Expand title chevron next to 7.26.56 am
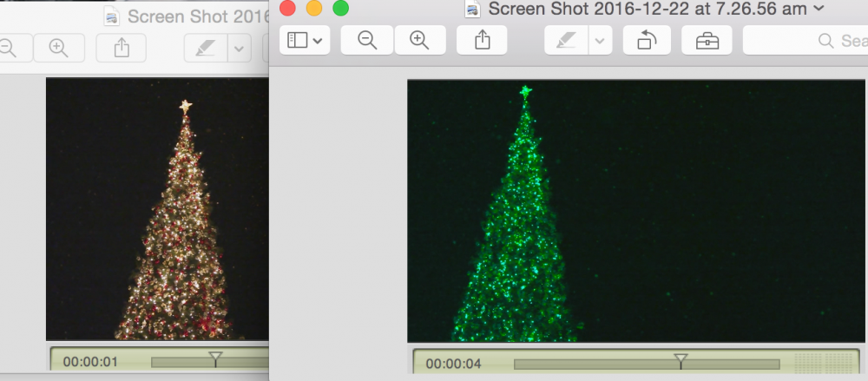Viewport: 868px width, 381px height. 819,10
